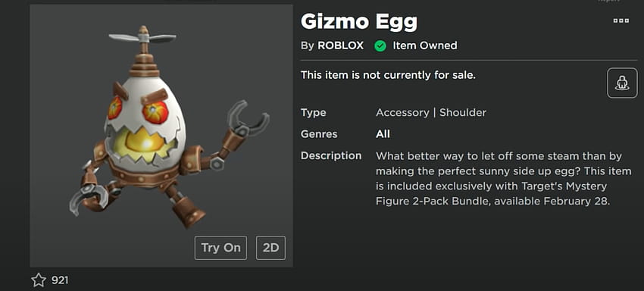Click the Type field label
Image resolution: width=644 pixels, height=291 pixels.
coord(314,113)
